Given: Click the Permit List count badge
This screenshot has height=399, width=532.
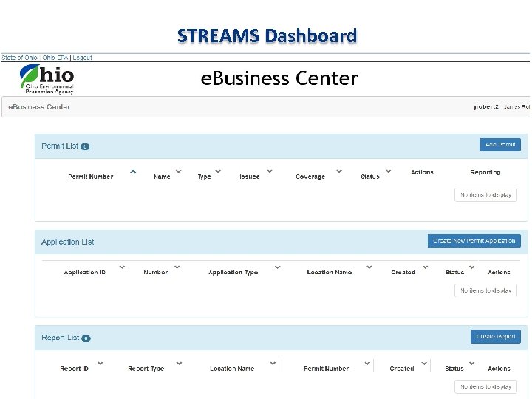Looking at the screenshot, I should click(86, 146).
